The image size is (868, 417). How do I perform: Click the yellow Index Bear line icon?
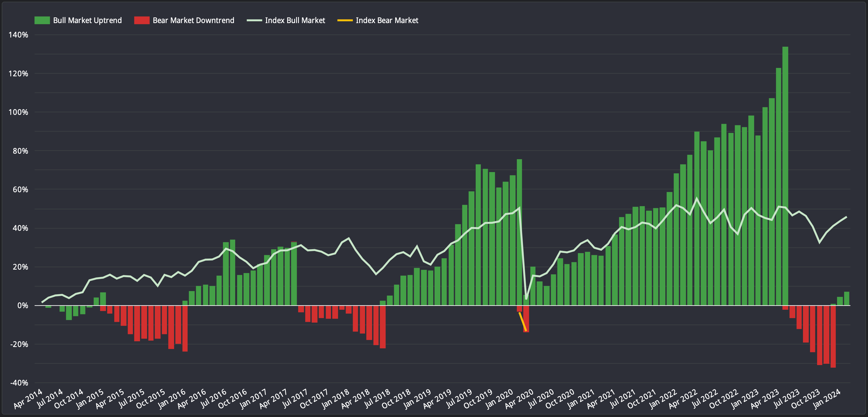click(345, 20)
